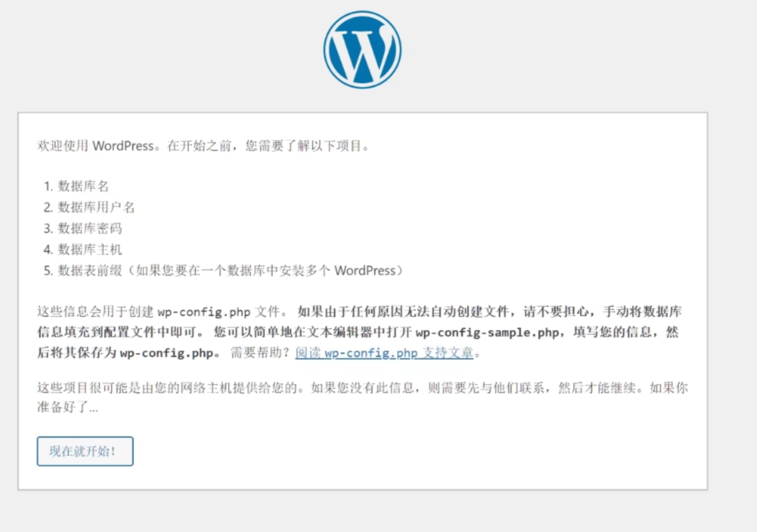Open the 阅读 wp-config.php 支持文章 link

[384, 353]
